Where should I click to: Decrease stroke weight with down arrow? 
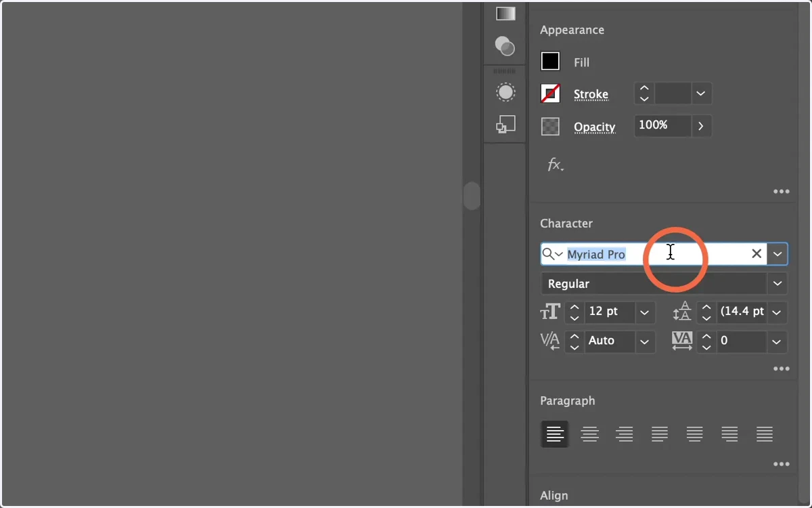(x=644, y=99)
